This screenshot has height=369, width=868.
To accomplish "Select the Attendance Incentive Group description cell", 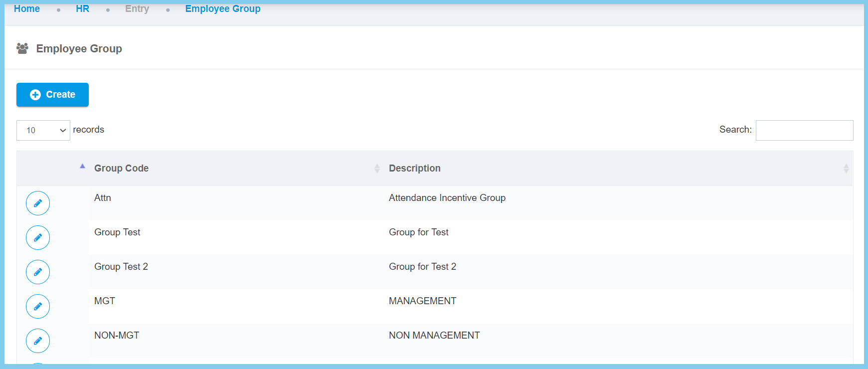I will click(x=447, y=198).
